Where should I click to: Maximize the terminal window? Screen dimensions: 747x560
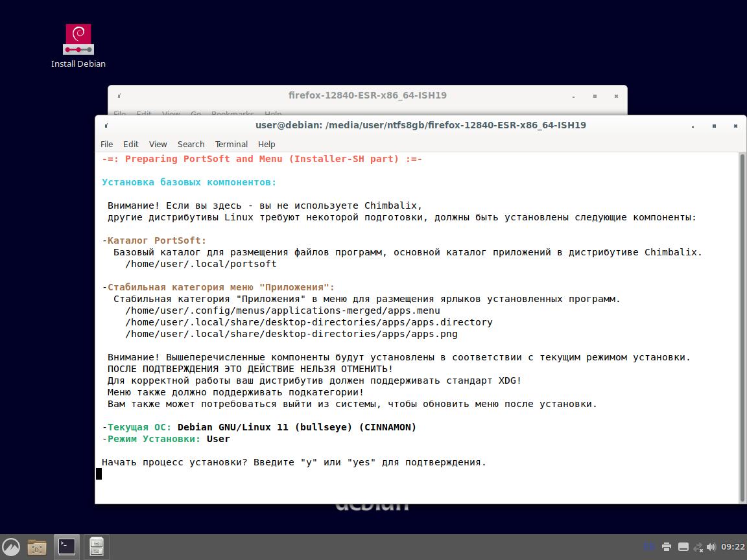[714, 126]
